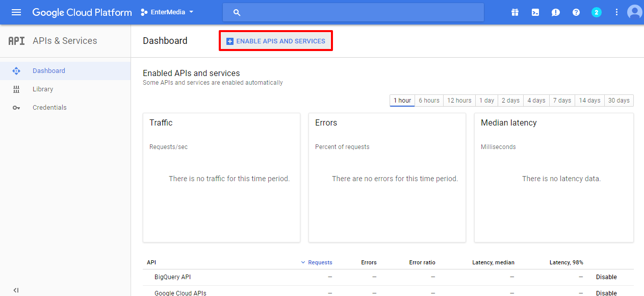This screenshot has height=296, width=644.
Task: Click the API column header
Action: (x=151, y=262)
